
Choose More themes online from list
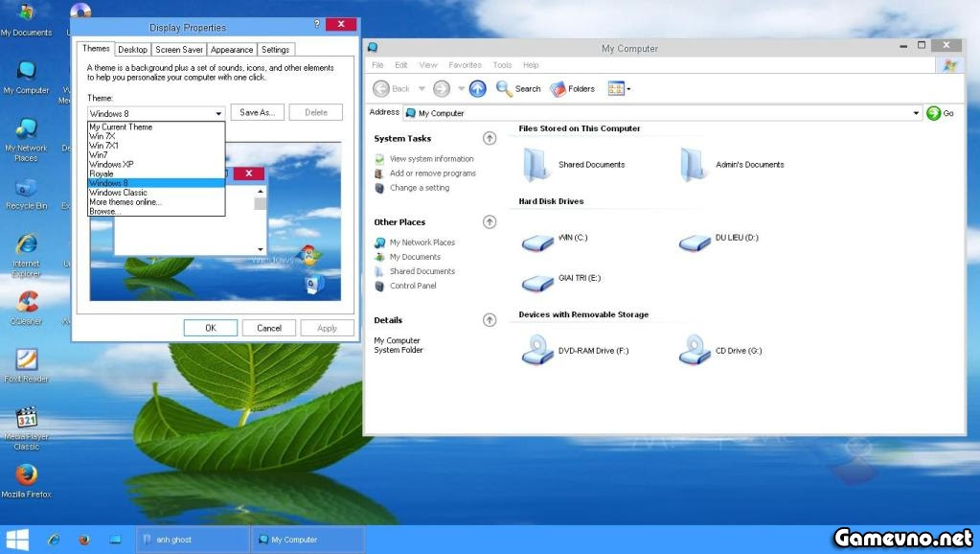pos(156,202)
